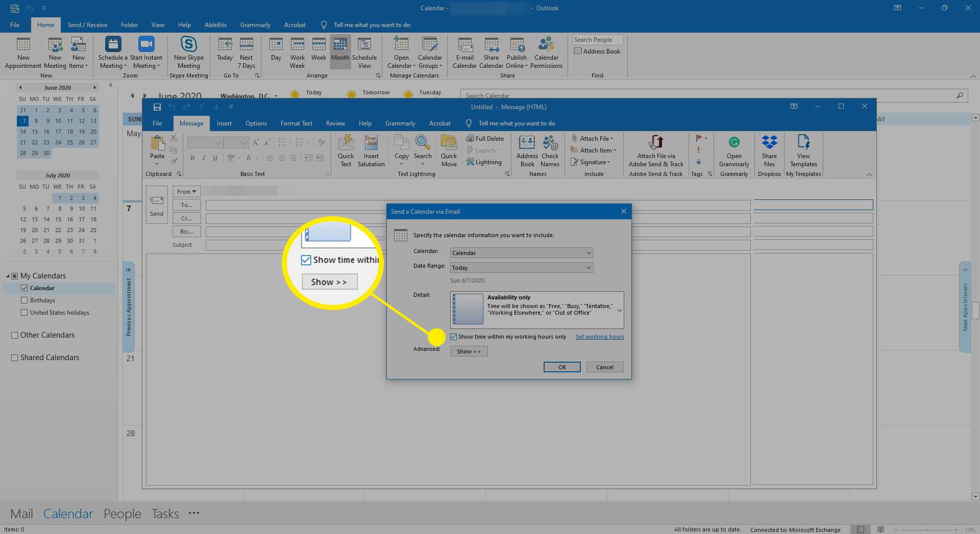980x534 pixels.
Task: Open Calendar Permissions
Action: [x=546, y=53]
